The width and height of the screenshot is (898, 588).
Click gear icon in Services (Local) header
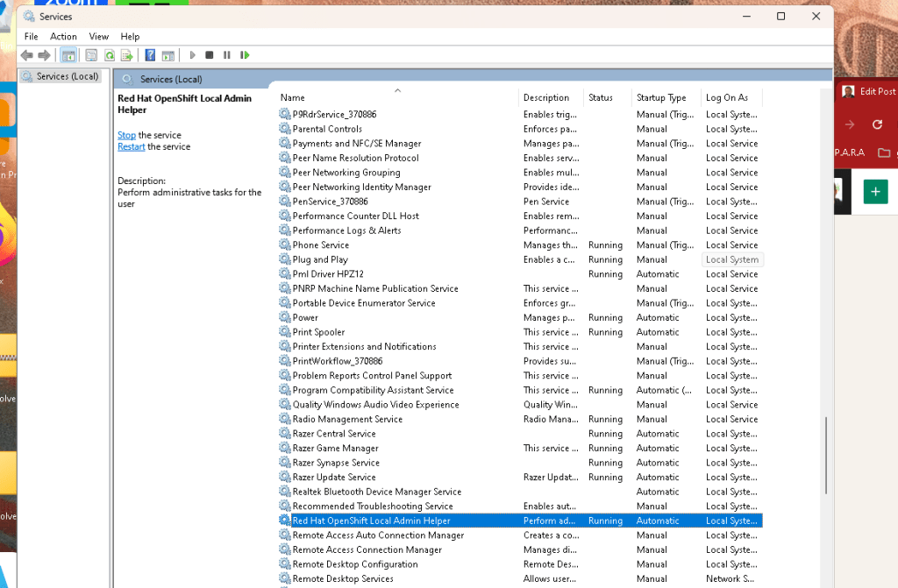coord(127,79)
